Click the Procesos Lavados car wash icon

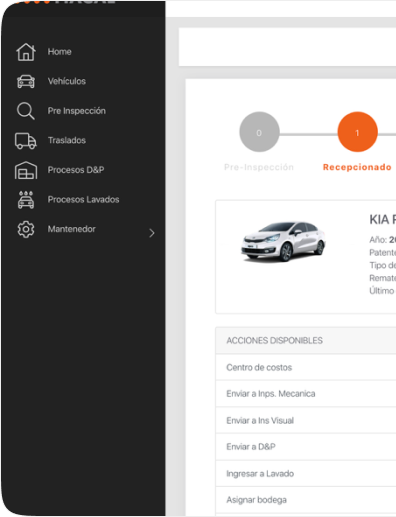26,200
